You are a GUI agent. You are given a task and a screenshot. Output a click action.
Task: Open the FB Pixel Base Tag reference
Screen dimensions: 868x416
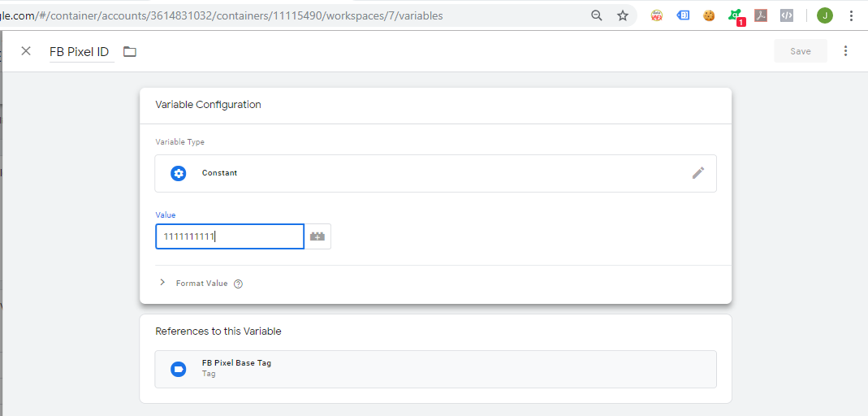tap(435, 369)
